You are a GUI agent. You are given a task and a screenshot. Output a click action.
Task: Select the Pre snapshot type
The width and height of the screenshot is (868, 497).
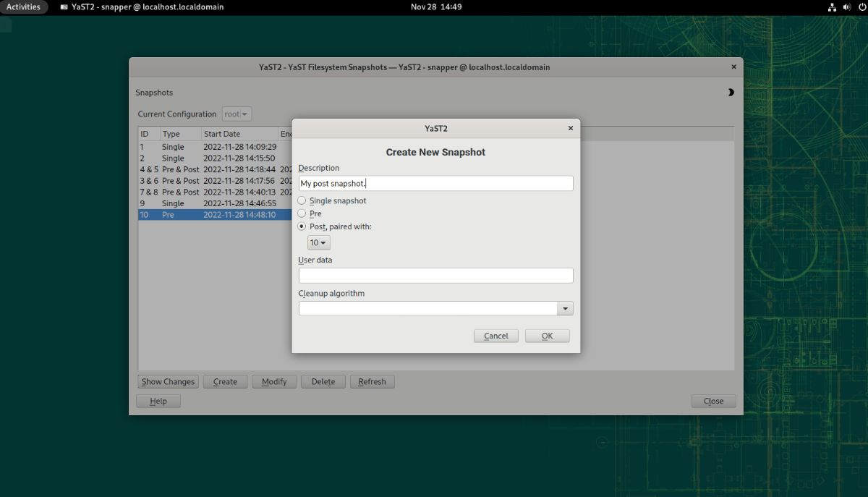point(302,213)
